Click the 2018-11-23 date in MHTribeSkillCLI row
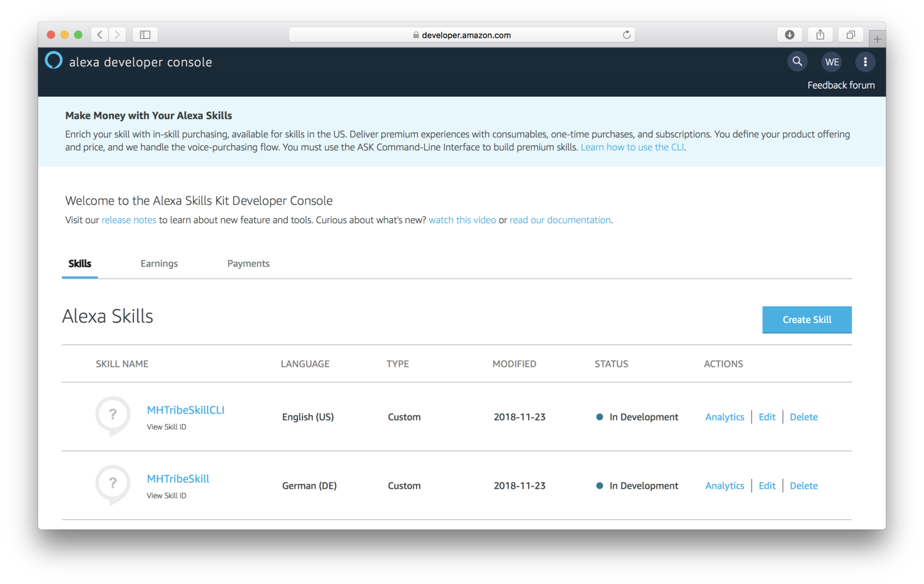 519,417
